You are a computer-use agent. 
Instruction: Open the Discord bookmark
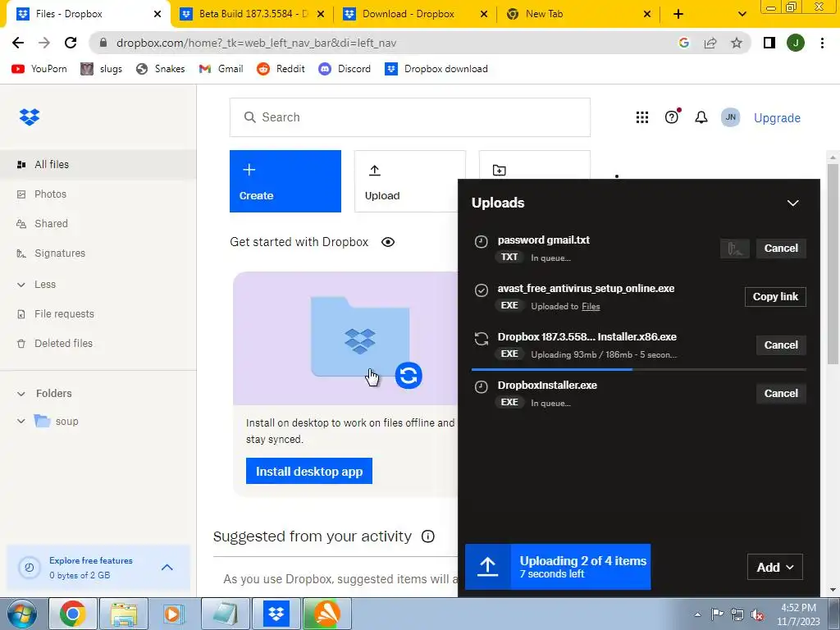[345, 69]
